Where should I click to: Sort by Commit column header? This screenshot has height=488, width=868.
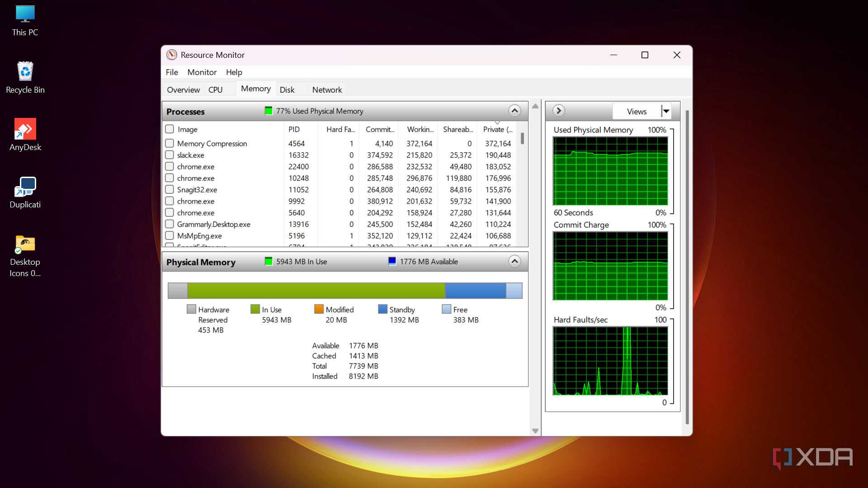pos(380,129)
